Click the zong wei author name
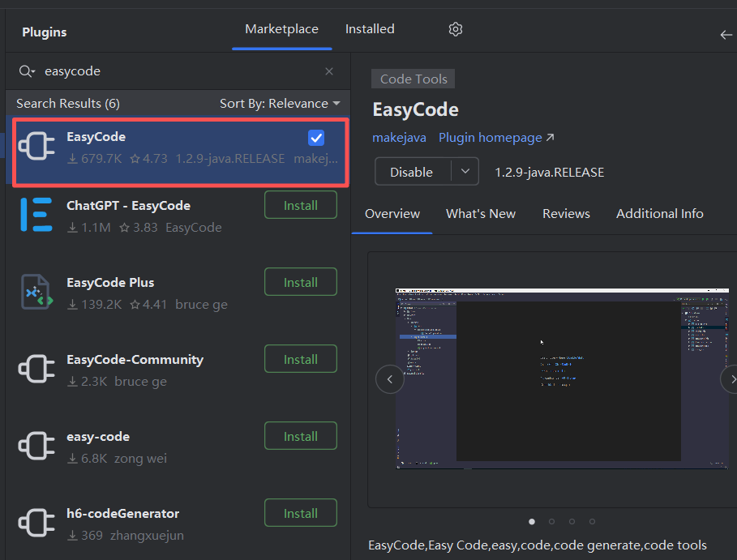The height and width of the screenshot is (560, 737). tap(140, 459)
